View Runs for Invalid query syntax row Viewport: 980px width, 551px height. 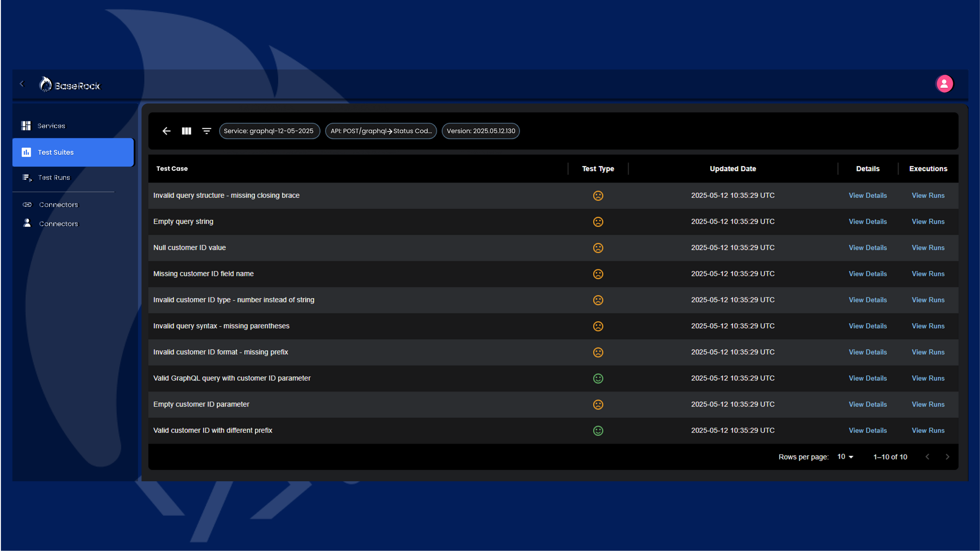[928, 326]
